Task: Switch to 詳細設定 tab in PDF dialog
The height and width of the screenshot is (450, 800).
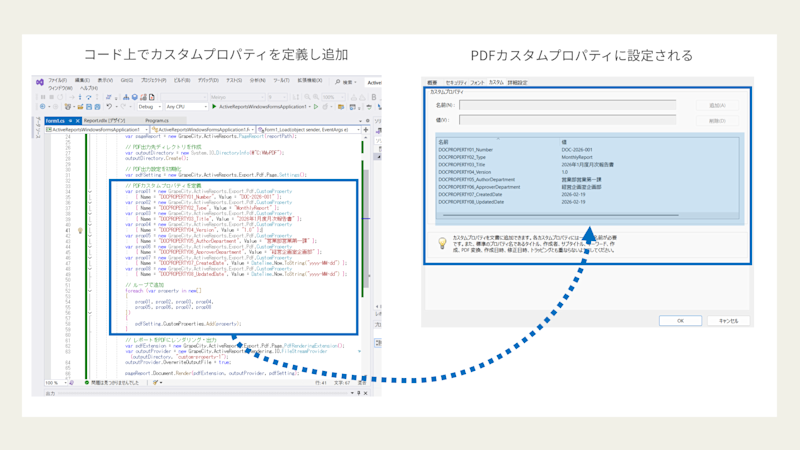Action: (x=517, y=82)
